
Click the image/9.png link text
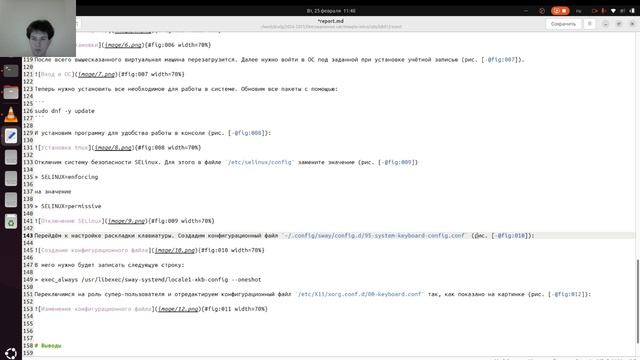(x=127, y=221)
